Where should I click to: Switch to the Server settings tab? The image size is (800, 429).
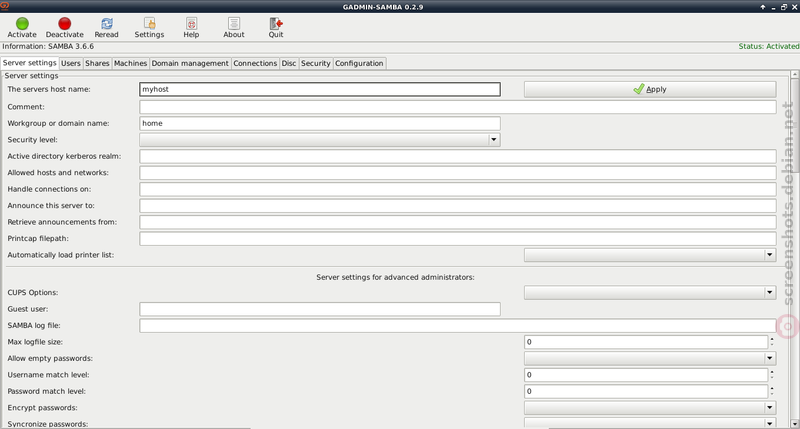(x=30, y=63)
